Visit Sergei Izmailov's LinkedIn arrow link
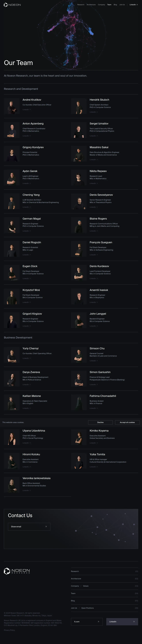 point(94,136)
